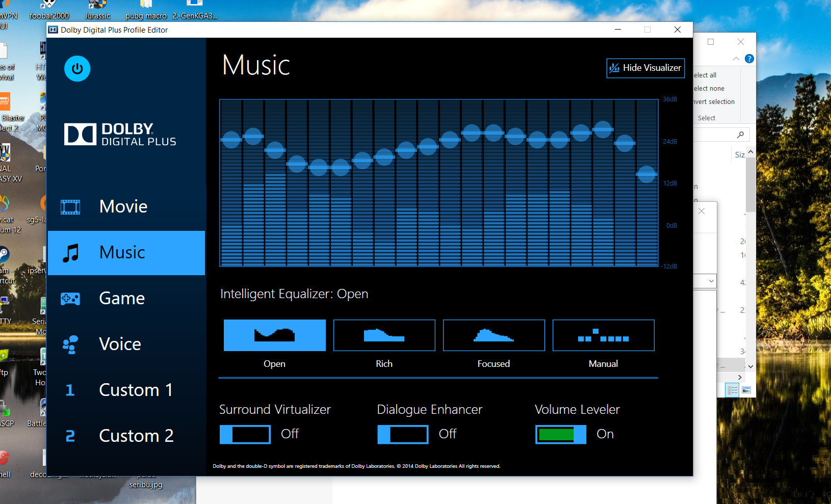Select the Game profile
Image resolution: width=831 pixels, height=504 pixels.
(126, 298)
